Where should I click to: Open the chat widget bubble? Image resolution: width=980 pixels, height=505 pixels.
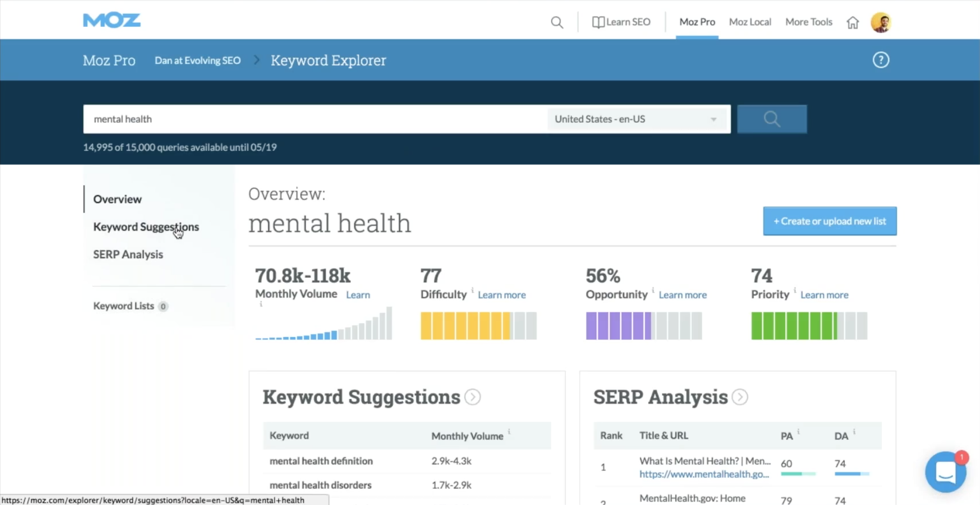click(946, 472)
